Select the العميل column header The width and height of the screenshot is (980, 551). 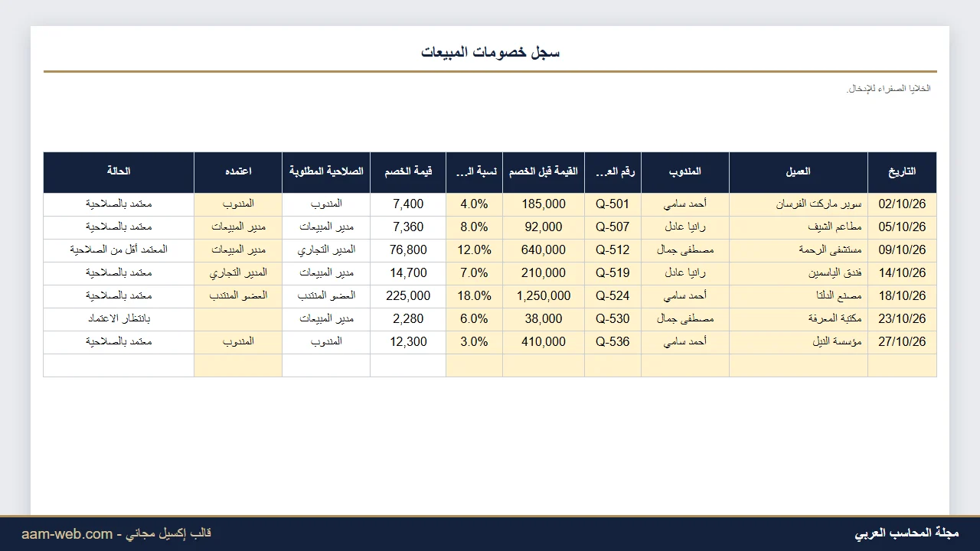click(x=799, y=172)
